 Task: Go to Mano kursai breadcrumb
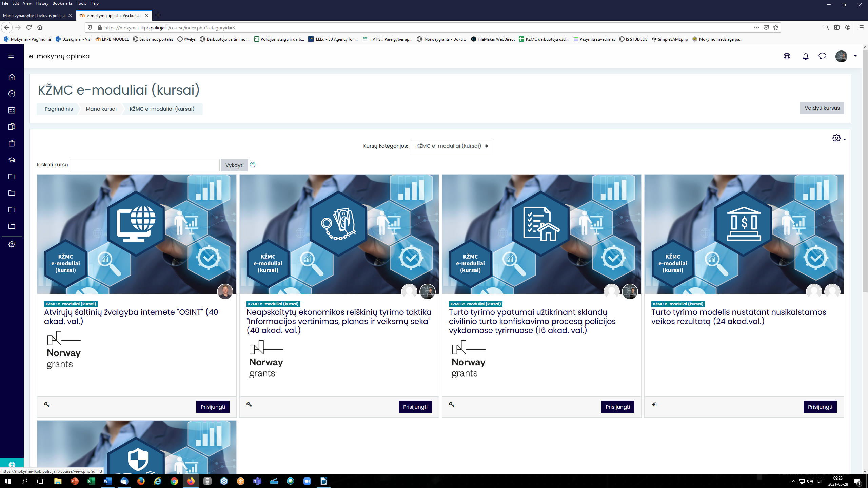pos(101,109)
